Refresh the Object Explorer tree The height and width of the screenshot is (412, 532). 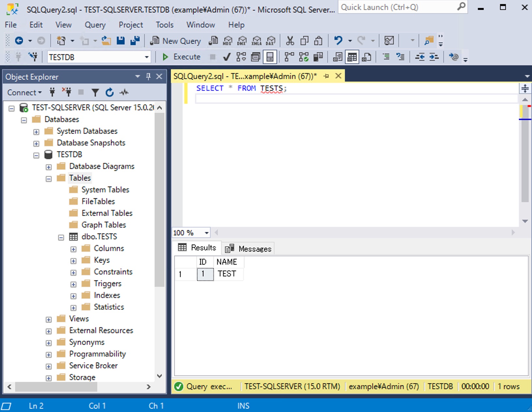[109, 92]
